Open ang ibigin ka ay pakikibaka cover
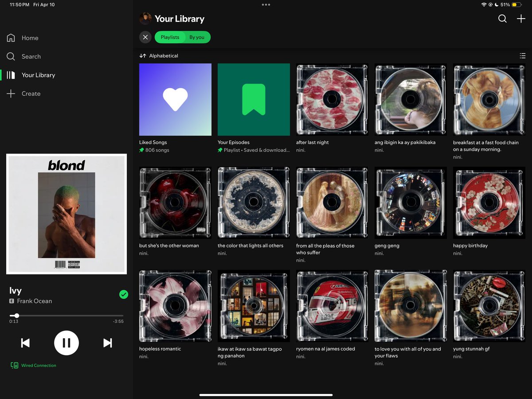This screenshot has height=399, width=532. (411, 99)
